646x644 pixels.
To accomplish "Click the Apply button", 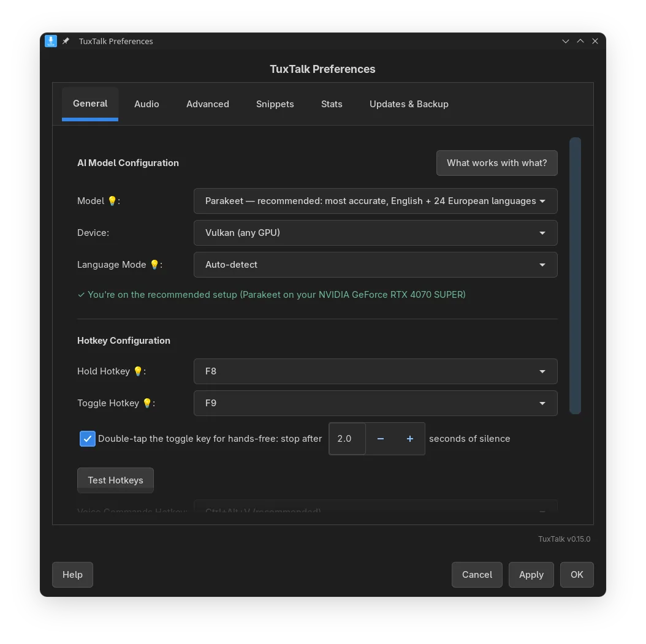I will pos(531,575).
